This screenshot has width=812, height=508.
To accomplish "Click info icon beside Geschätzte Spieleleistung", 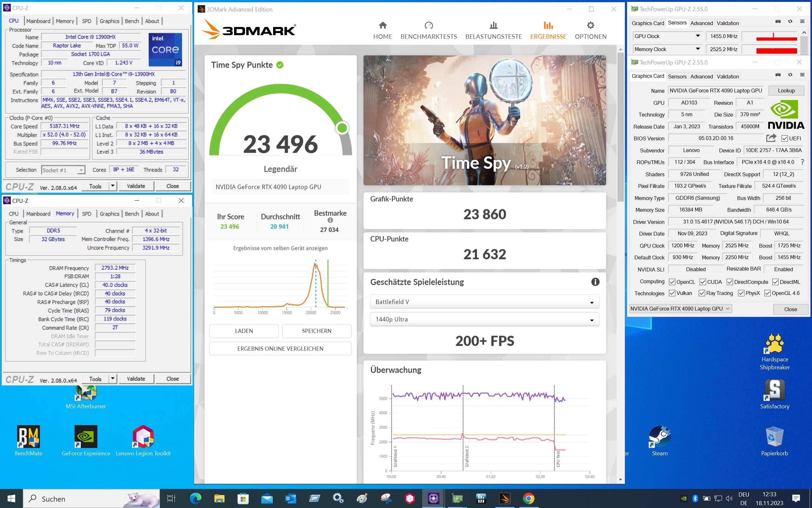I will (595, 282).
